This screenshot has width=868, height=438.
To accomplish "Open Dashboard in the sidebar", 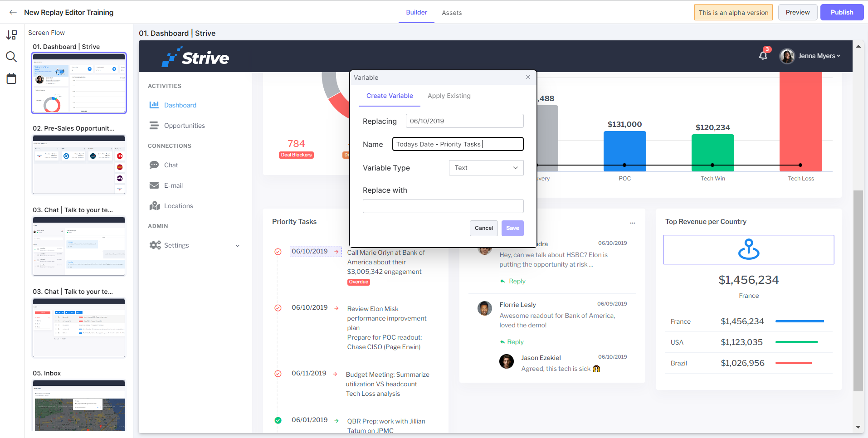I will 180,105.
